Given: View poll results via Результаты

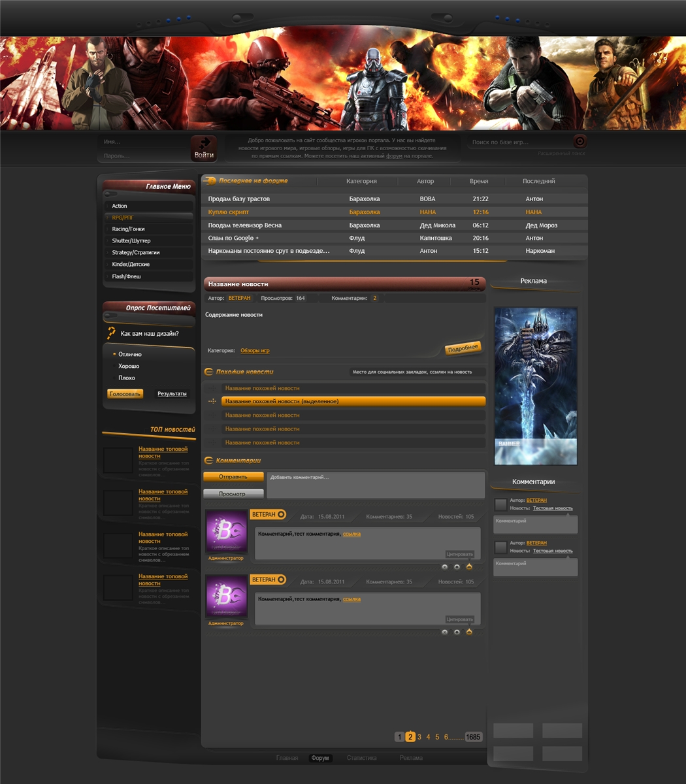Looking at the screenshot, I should (x=172, y=394).
